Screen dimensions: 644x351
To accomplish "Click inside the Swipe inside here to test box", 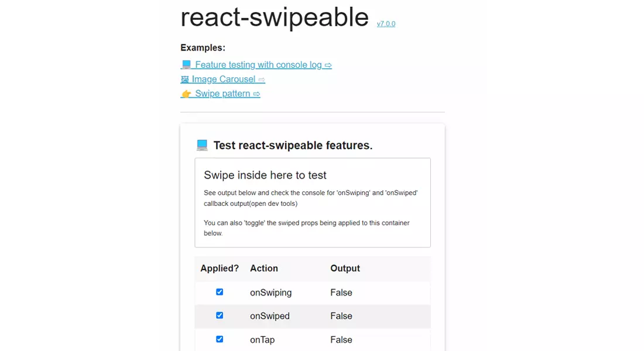I will (313, 202).
